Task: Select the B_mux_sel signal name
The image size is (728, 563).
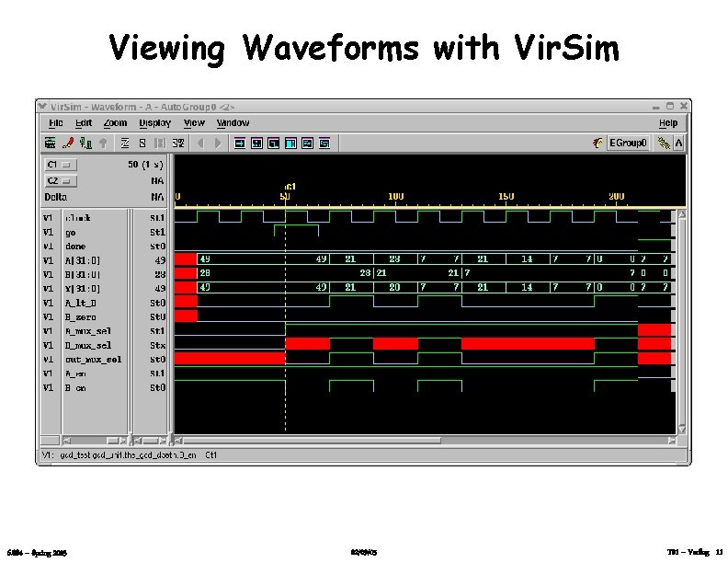Action: [x=88, y=346]
